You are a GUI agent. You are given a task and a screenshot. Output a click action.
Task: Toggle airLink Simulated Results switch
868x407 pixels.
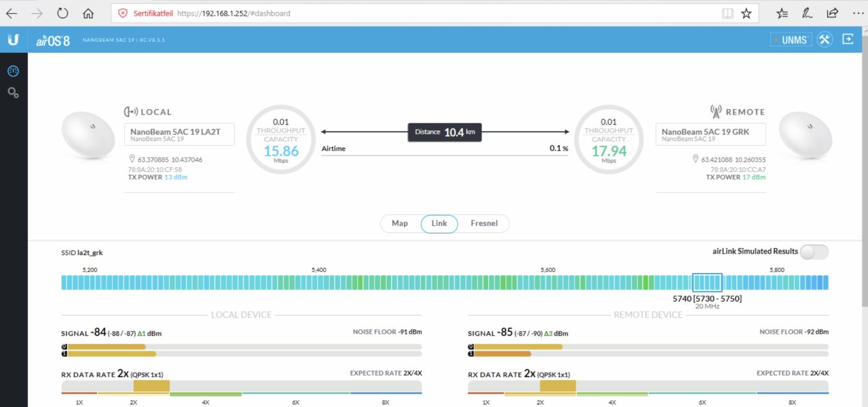(x=814, y=252)
